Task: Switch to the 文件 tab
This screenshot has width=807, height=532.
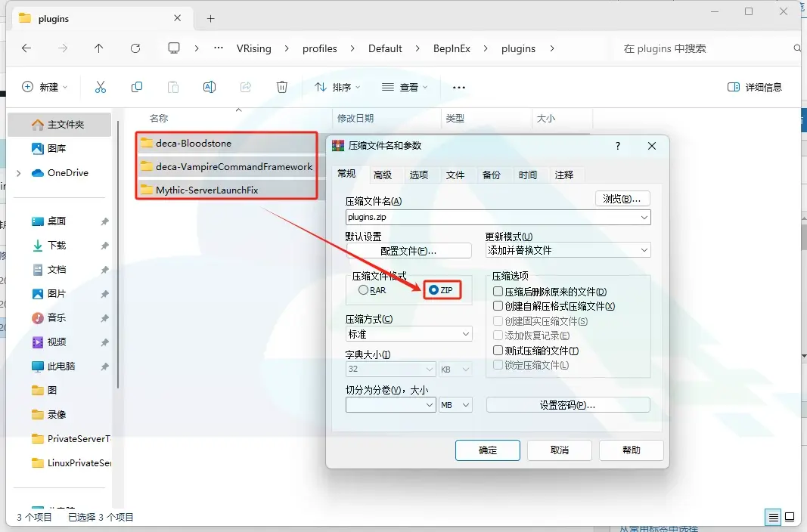Action: [x=455, y=175]
